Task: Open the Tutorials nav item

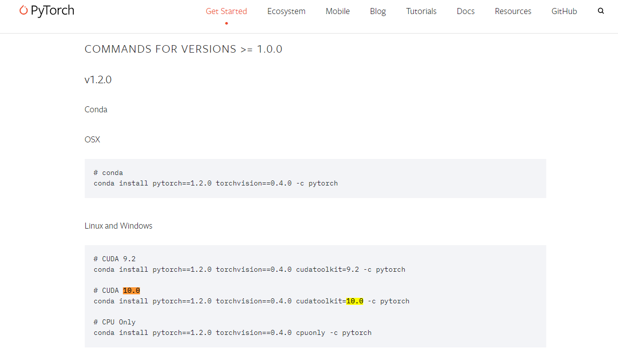Action: pos(421,11)
